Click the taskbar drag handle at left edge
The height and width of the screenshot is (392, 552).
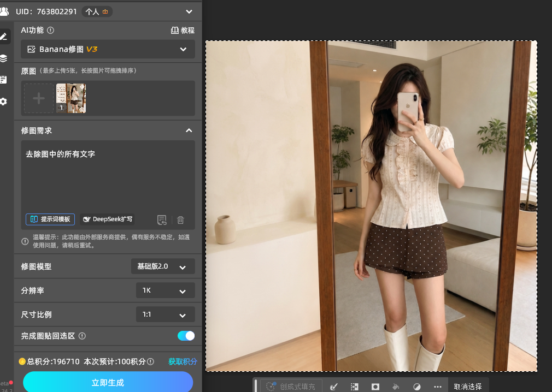(x=256, y=386)
